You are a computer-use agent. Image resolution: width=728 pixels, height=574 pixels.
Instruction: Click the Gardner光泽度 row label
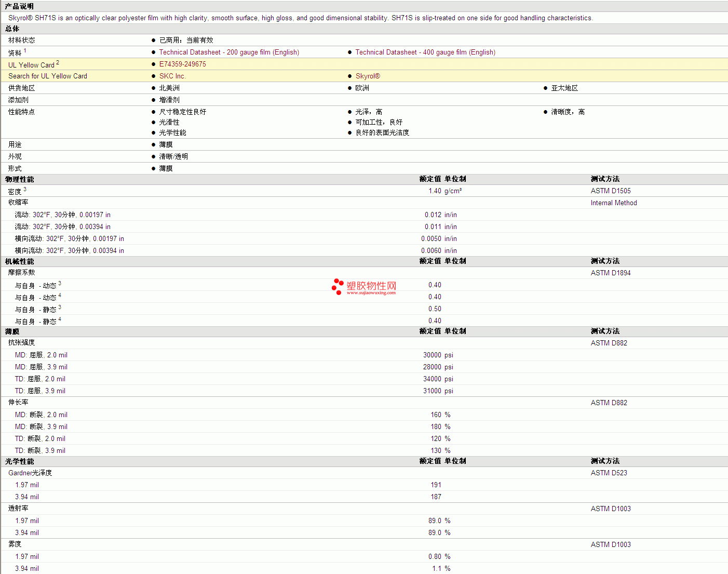click(x=30, y=473)
